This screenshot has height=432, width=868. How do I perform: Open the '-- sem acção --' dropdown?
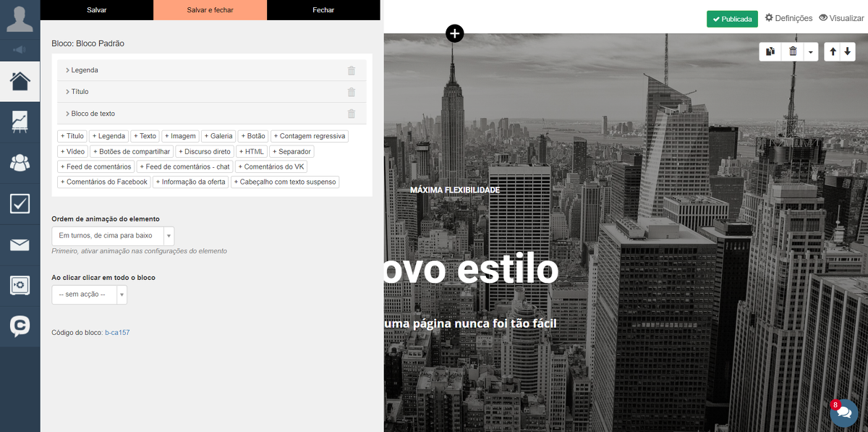click(x=89, y=295)
